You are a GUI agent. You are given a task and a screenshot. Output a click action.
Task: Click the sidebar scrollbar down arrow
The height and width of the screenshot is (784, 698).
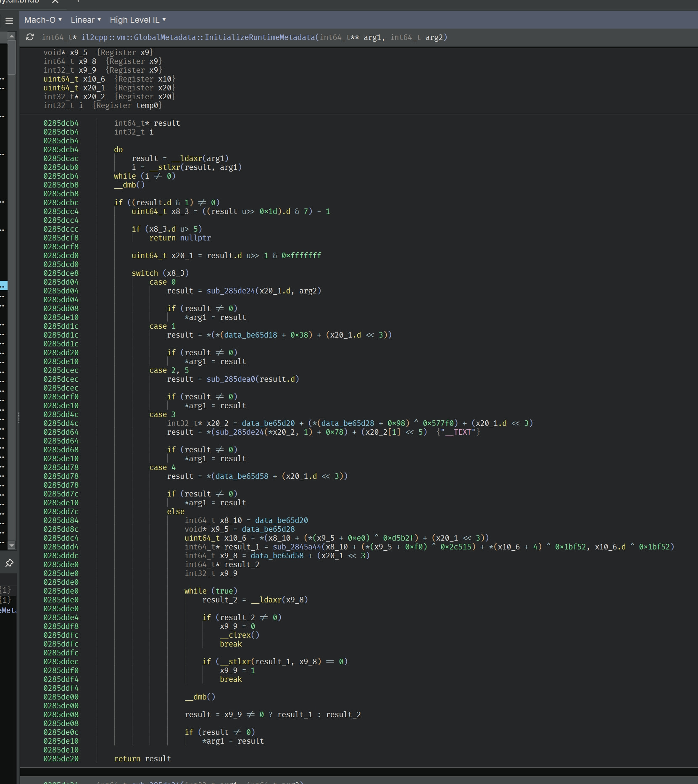pos(12,545)
